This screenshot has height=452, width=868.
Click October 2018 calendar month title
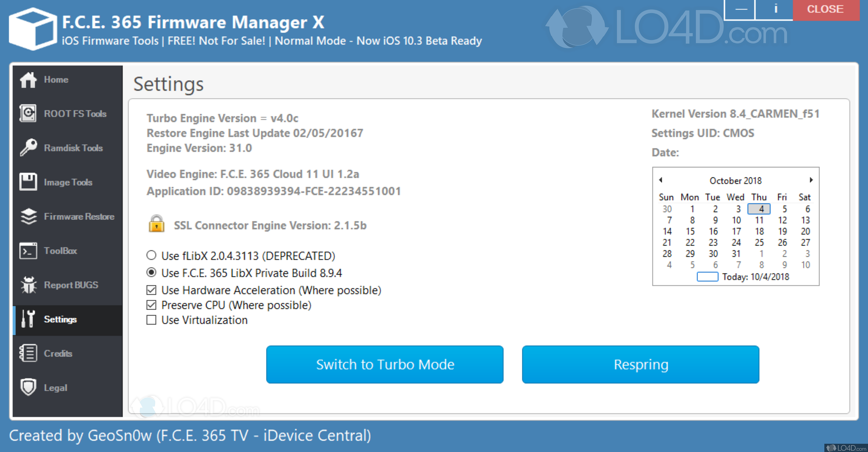735,181
